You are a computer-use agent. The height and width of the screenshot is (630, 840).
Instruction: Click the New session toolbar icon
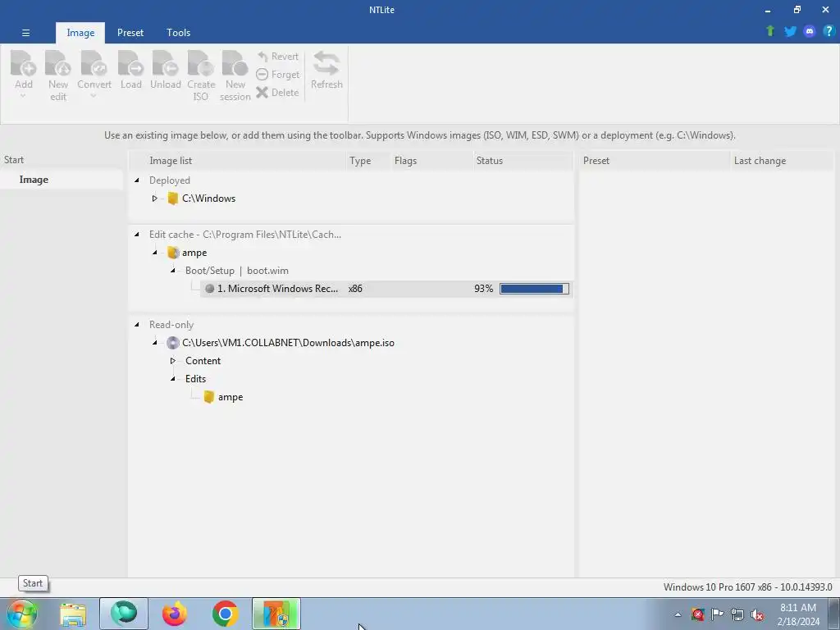coord(235,63)
